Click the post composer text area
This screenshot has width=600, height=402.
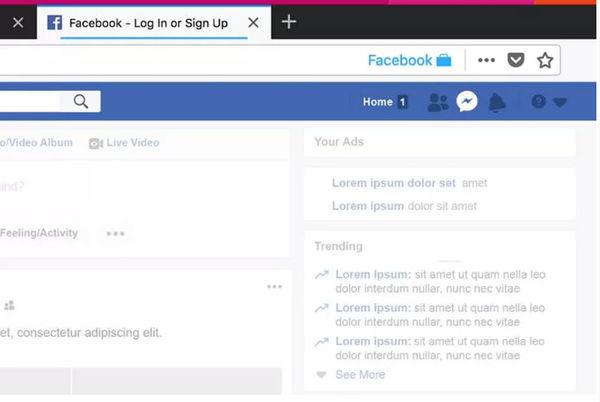(x=142, y=186)
